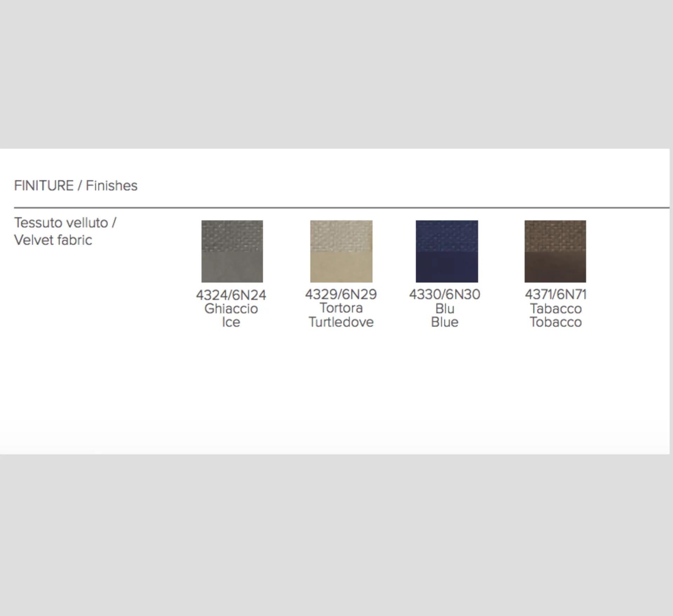Click the word Tobacco
The image size is (673, 616).
pos(556,322)
